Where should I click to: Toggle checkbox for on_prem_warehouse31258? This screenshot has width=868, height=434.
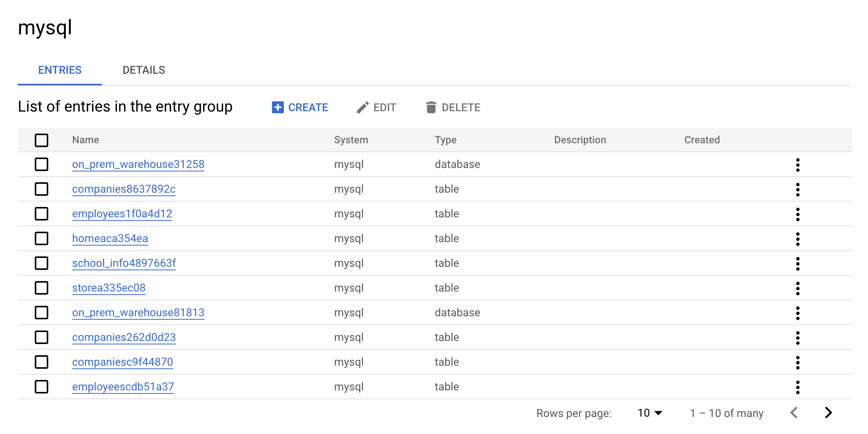pos(42,164)
